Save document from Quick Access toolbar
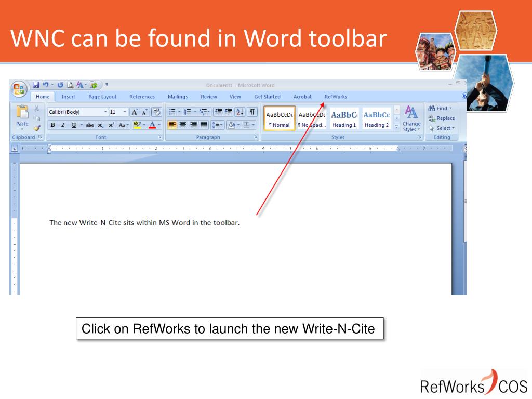The image size is (532, 399). 36,85
